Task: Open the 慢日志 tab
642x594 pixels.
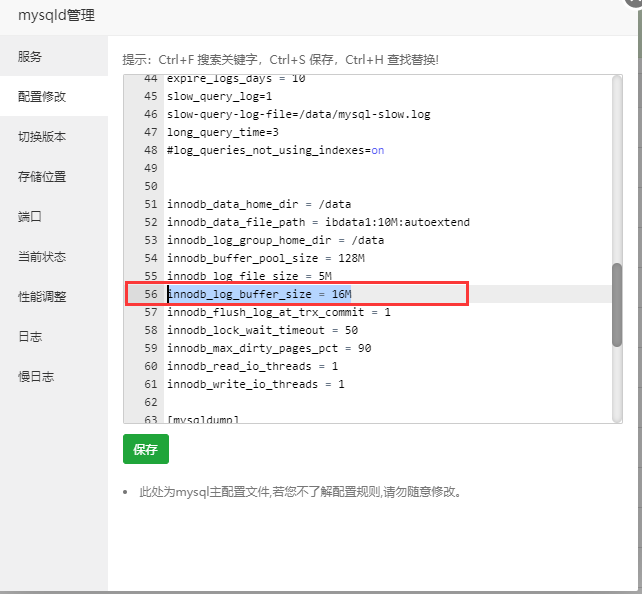Action: coord(36,377)
